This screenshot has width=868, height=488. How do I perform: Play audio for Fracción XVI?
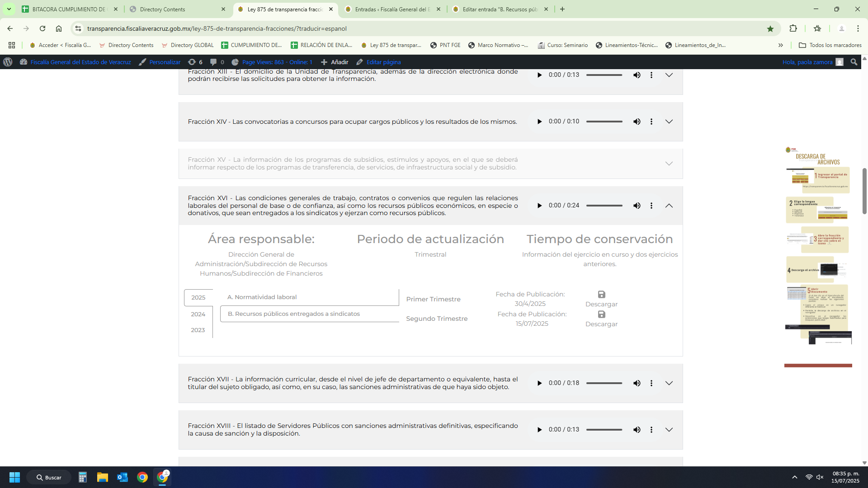click(539, 206)
